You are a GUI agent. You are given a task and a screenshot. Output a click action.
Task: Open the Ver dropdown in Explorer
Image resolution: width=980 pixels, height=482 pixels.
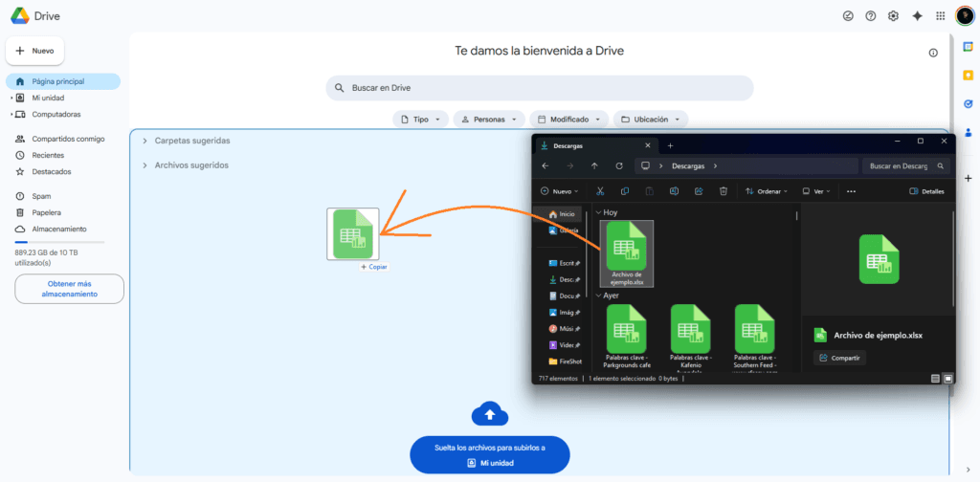816,191
